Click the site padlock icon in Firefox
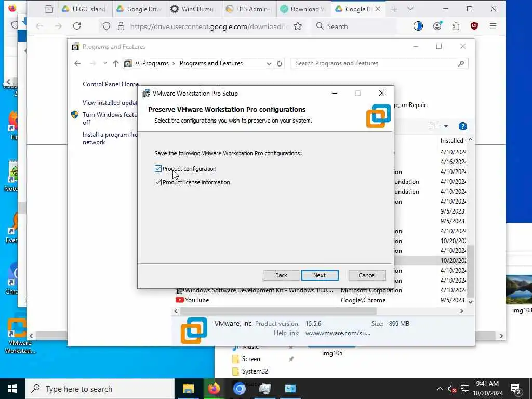Image resolution: width=532 pixels, height=399 pixels. (121, 26)
